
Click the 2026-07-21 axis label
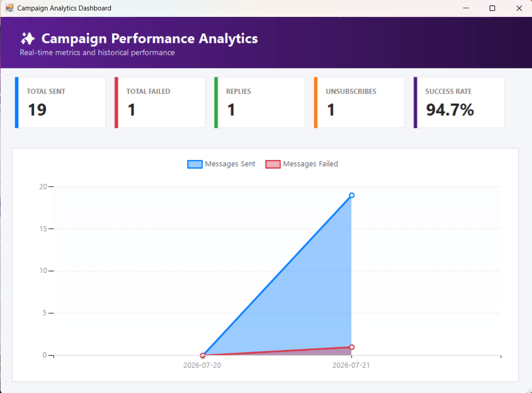351,365
